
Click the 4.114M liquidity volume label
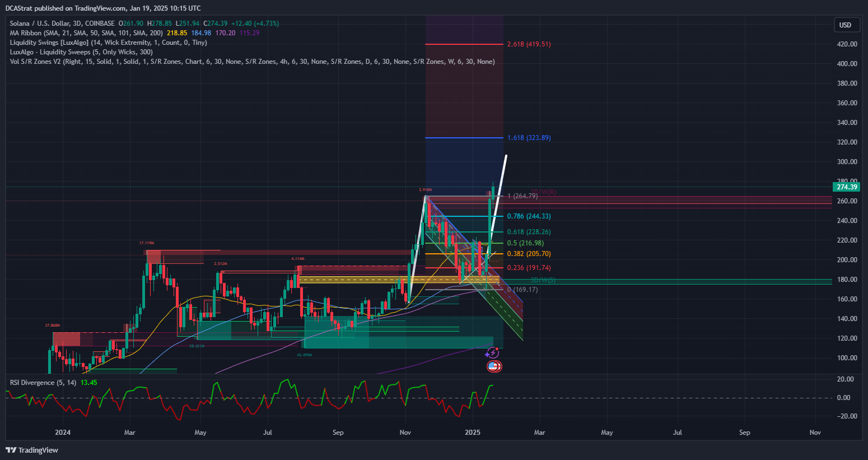coord(297,259)
